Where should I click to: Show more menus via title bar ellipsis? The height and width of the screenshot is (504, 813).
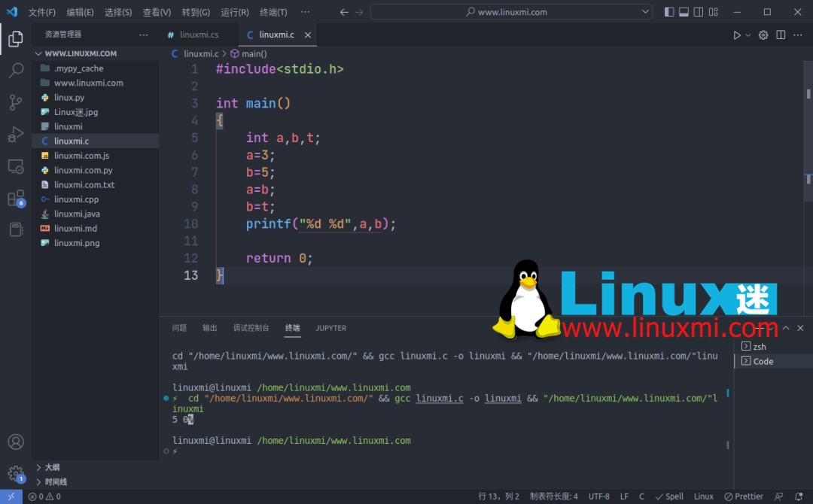click(x=306, y=12)
